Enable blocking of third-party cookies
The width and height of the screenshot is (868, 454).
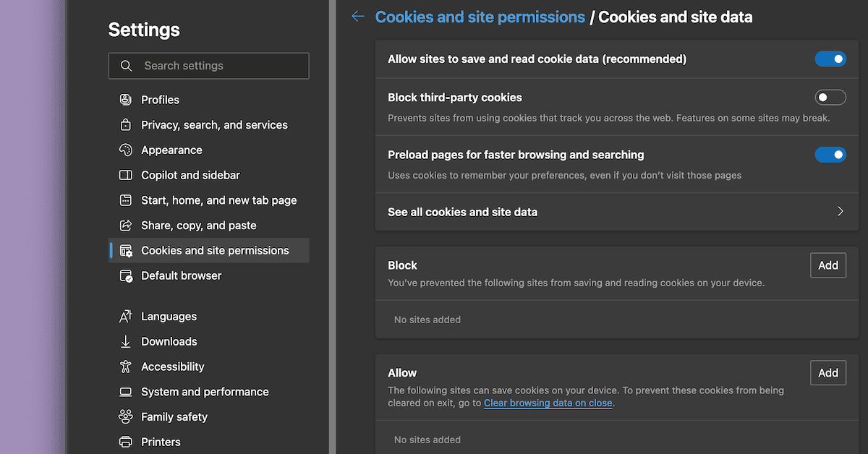click(x=830, y=97)
